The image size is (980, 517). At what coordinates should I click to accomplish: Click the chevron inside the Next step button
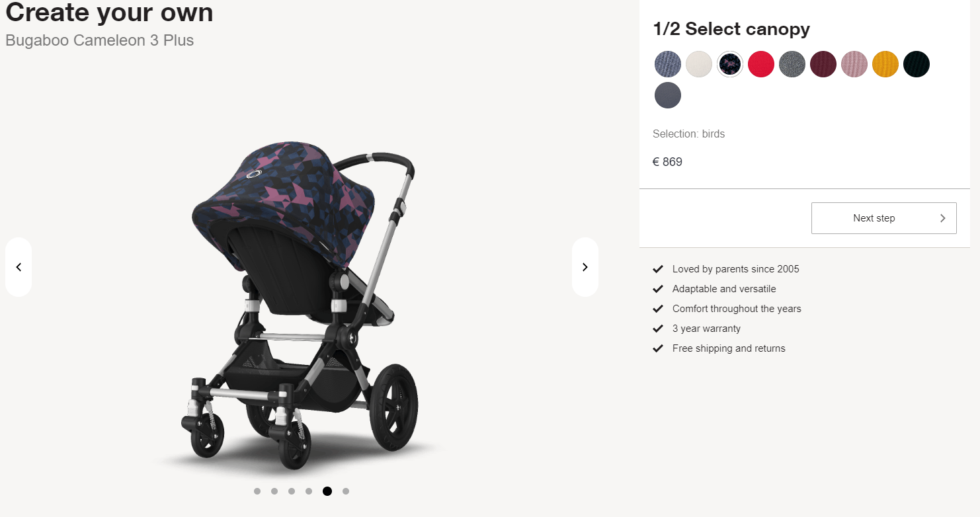(x=942, y=218)
